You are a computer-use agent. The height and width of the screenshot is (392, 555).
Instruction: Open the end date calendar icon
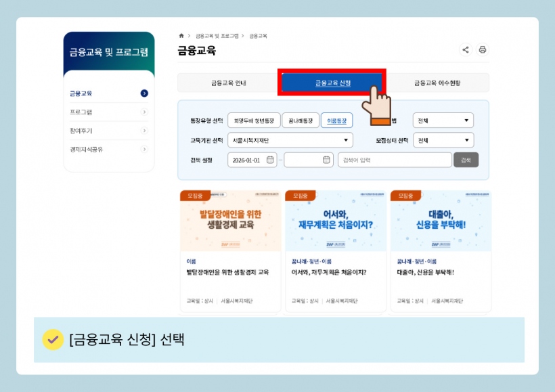326,160
